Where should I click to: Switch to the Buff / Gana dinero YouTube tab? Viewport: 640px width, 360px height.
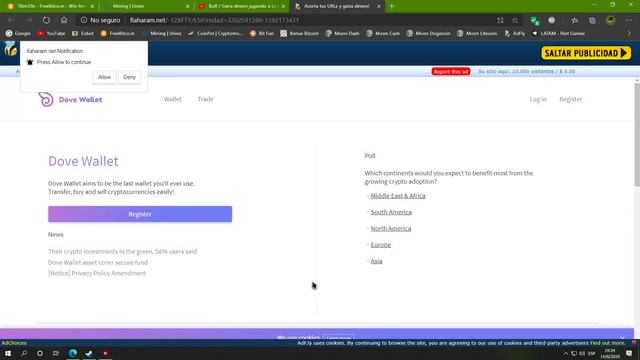pyautogui.click(x=241, y=6)
